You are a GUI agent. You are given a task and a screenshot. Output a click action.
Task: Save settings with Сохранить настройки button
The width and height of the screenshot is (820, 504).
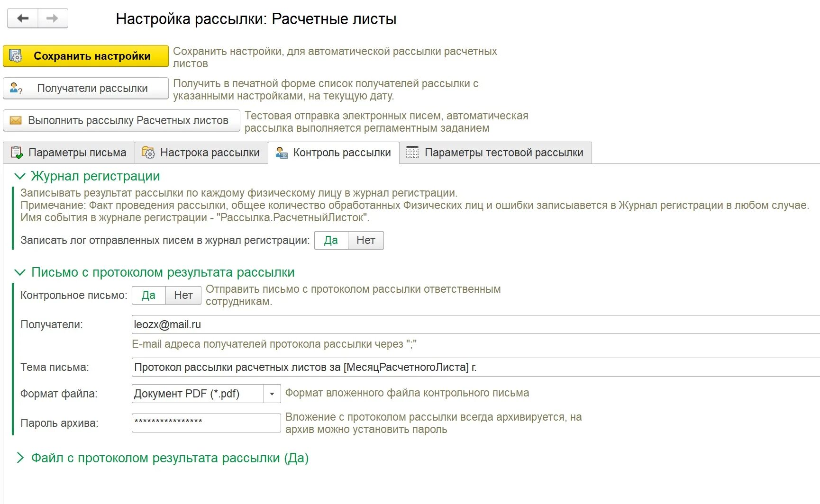86,56
